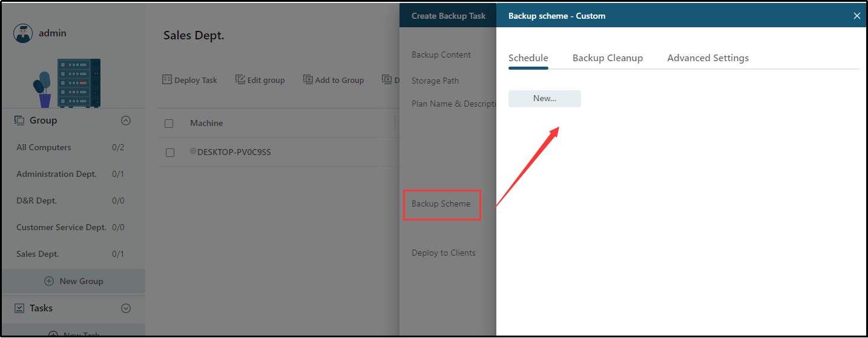Viewport: 868px width, 338px height.
Task: Click the Tasks section checklist icon
Action: coord(19,308)
